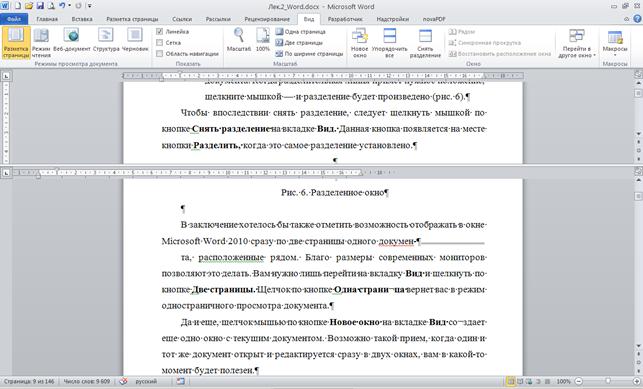This screenshot has width=643, height=389.
Task: Switch to the Рецензирование tab
Action: coord(267,19)
